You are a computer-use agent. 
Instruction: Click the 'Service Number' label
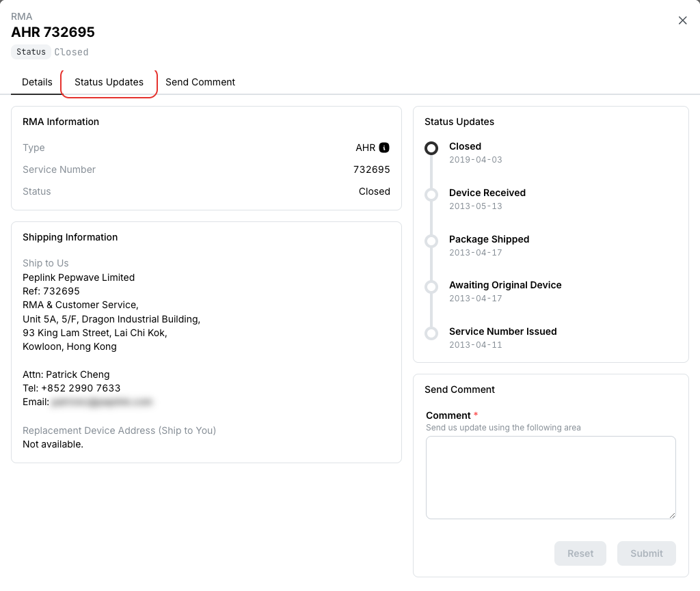[59, 169]
